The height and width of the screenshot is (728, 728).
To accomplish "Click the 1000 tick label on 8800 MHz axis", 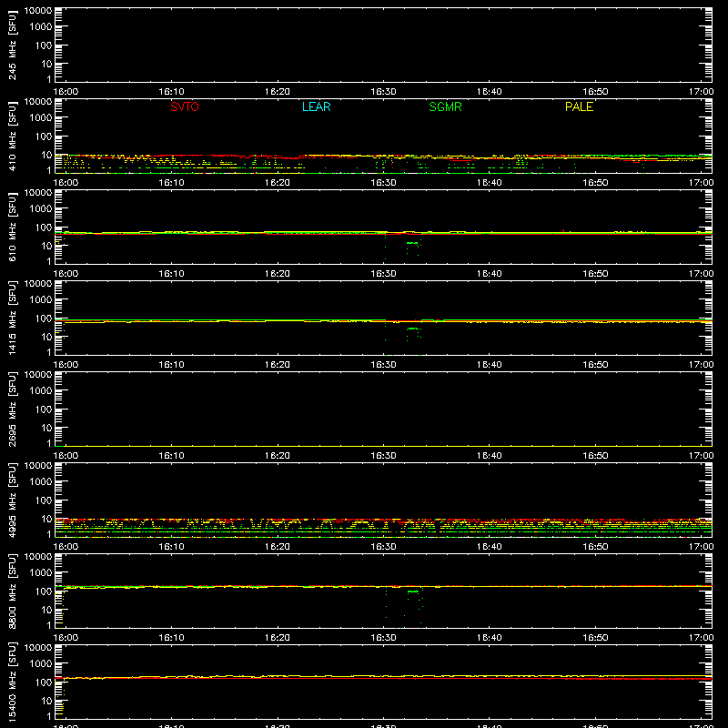I will click(x=41, y=573).
